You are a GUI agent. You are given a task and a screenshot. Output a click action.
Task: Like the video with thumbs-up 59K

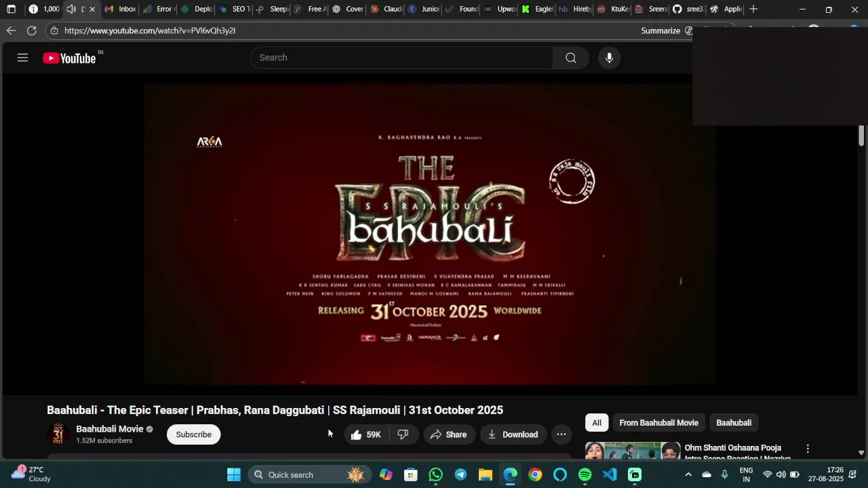coord(366,434)
